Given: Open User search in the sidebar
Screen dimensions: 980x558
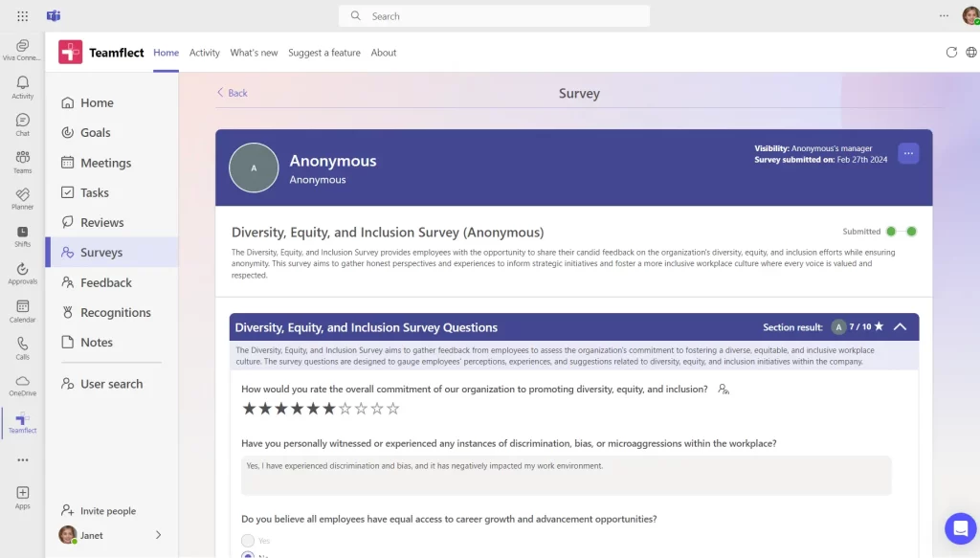Looking at the screenshot, I should (x=111, y=384).
